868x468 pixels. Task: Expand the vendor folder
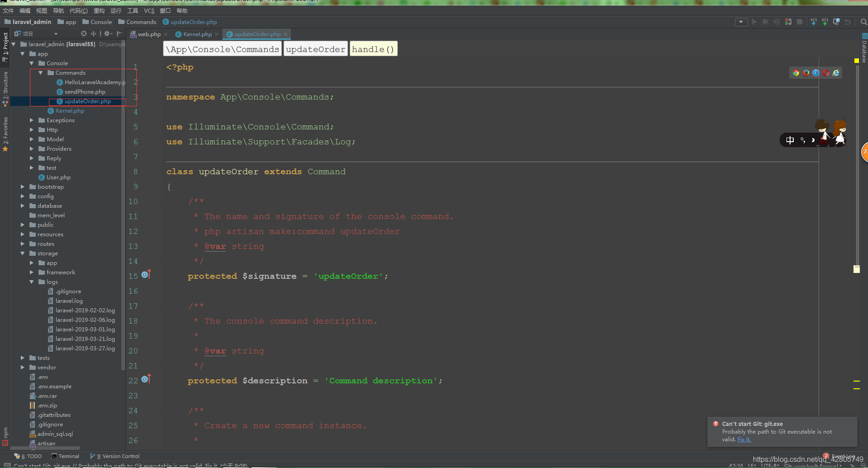click(23, 367)
